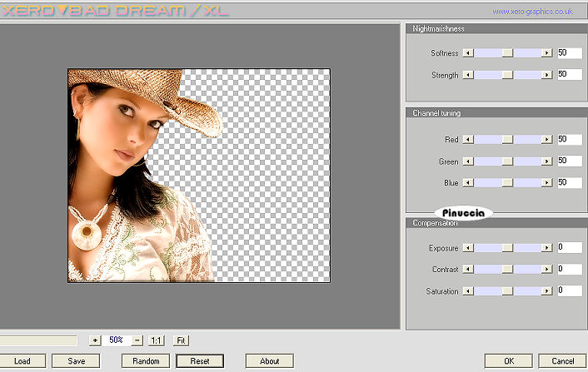Screen dimensions: 588x372
Task: Fit the preview image to window
Action: pyautogui.click(x=181, y=340)
